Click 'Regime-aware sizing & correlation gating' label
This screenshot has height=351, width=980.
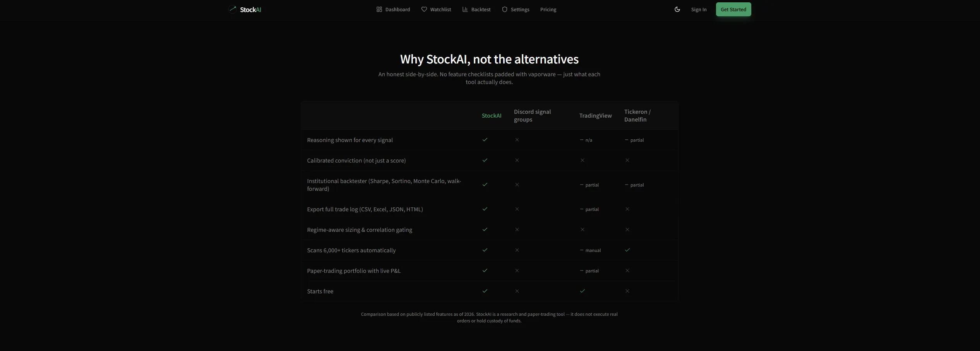click(x=360, y=230)
